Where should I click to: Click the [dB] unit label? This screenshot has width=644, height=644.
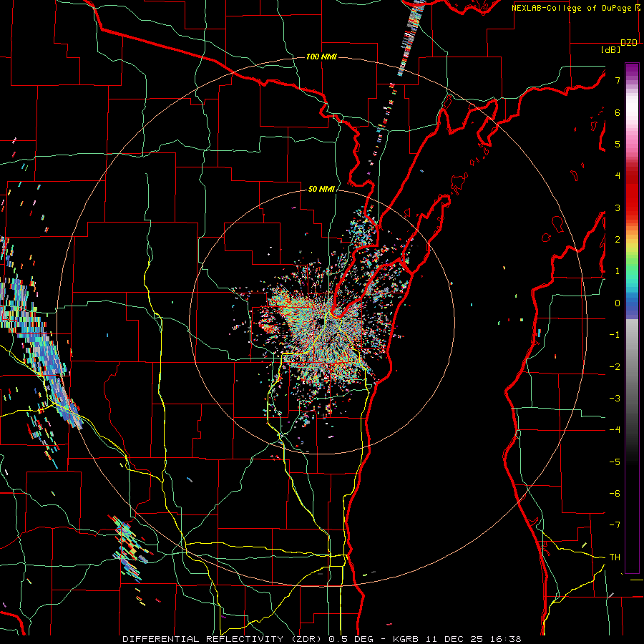tap(610, 50)
